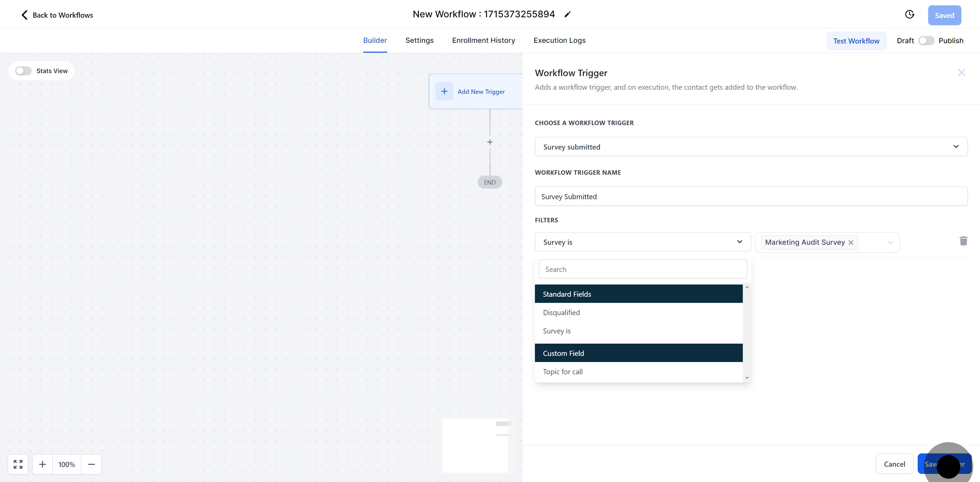The height and width of the screenshot is (482, 980).
Task: Remove the Marketing Audit Survey tag
Action: [x=851, y=242]
